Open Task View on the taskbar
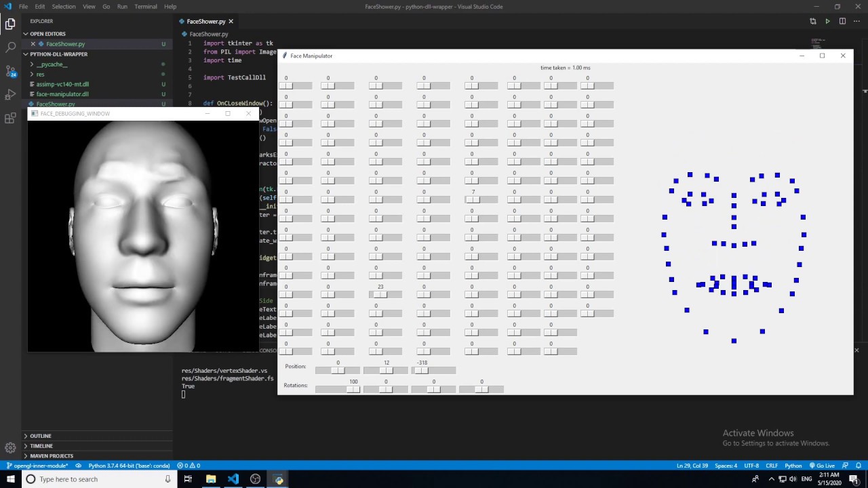 pyautogui.click(x=188, y=479)
